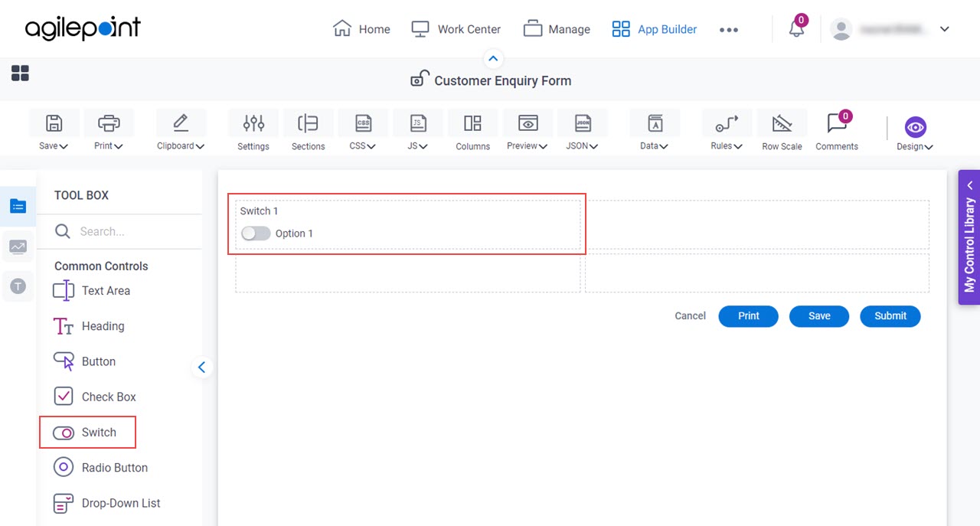
Task: Open the Preview eye tool
Action: 528,130
